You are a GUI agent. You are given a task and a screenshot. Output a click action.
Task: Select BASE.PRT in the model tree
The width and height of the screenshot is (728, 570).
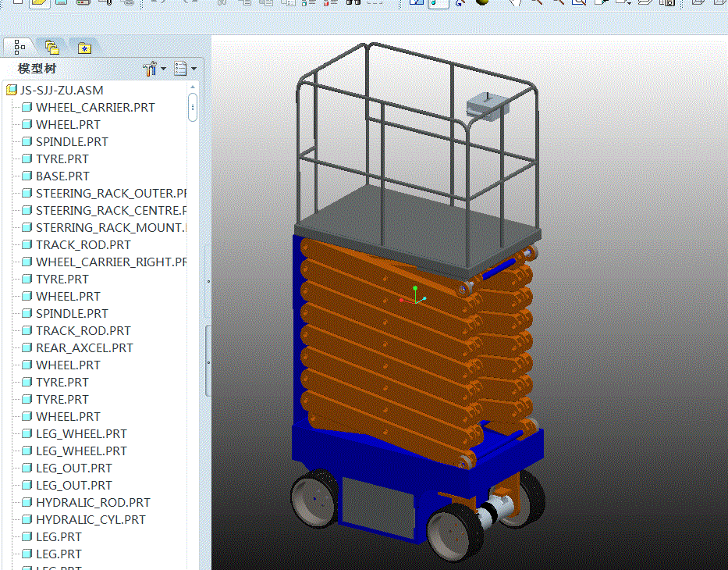point(55,176)
